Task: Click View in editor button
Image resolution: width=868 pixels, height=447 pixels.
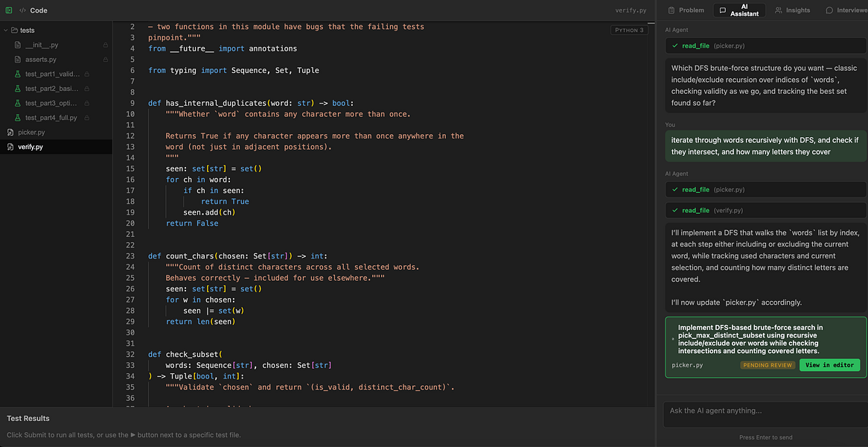Action: (829, 365)
